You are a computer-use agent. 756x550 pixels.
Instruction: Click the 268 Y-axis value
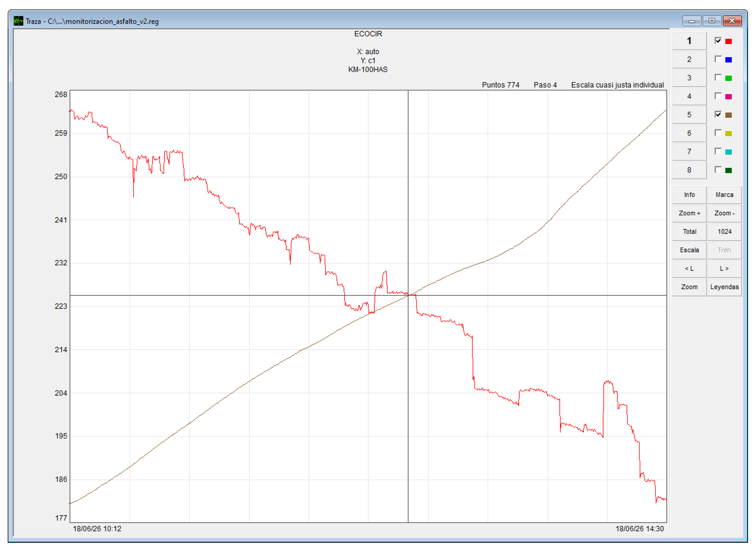point(61,94)
